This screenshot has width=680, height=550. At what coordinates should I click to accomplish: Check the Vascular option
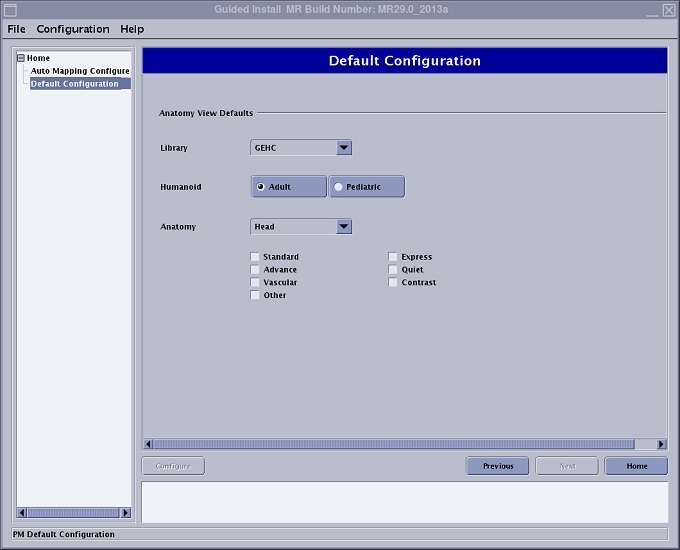coord(256,283)
